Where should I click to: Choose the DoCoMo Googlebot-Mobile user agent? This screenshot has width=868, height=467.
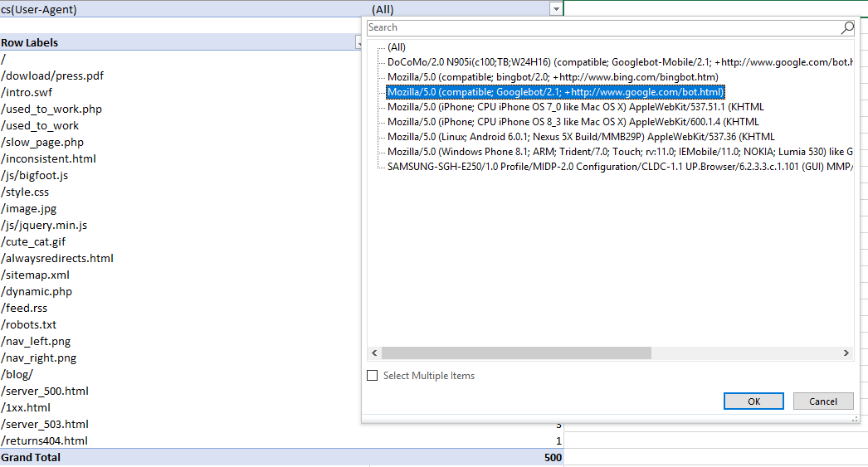(618, 62)
